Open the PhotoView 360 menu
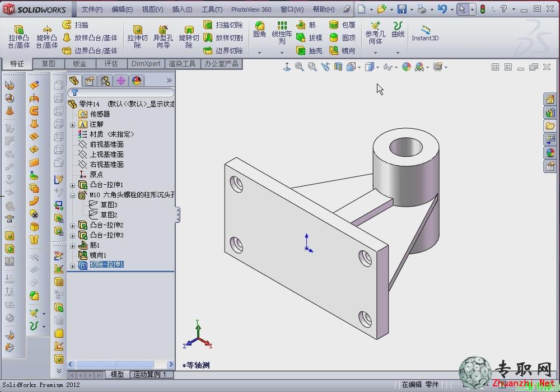Viewport: 560px width, 392px height. tap(251, 10)
